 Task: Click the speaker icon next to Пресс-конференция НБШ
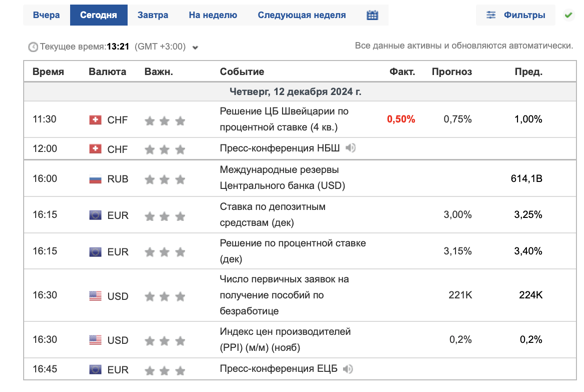(x=350, y=148)
